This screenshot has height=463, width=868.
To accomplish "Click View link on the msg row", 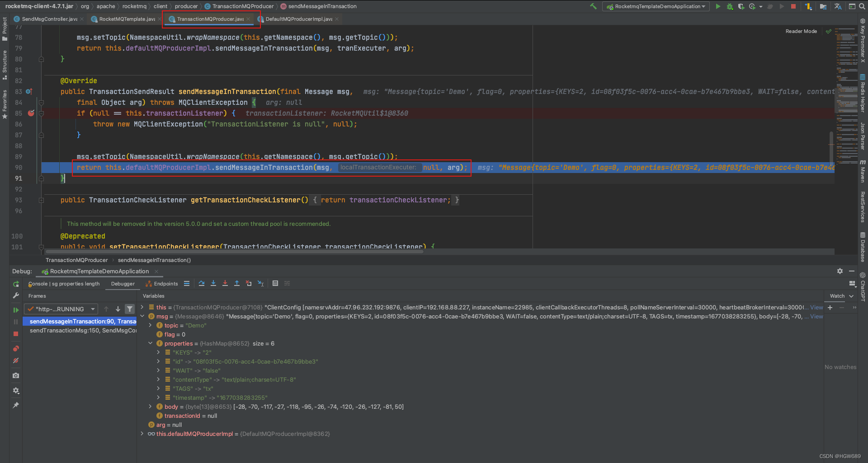I will (x=816, y=316).
